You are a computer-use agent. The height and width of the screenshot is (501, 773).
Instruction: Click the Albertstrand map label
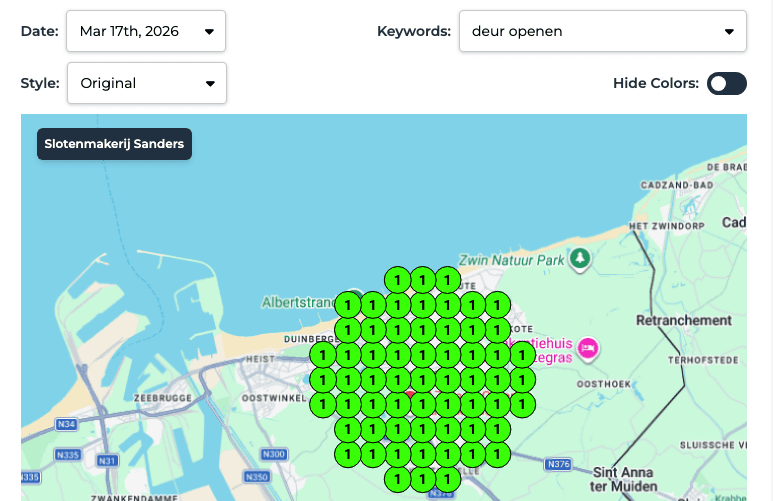click(298, 302)
